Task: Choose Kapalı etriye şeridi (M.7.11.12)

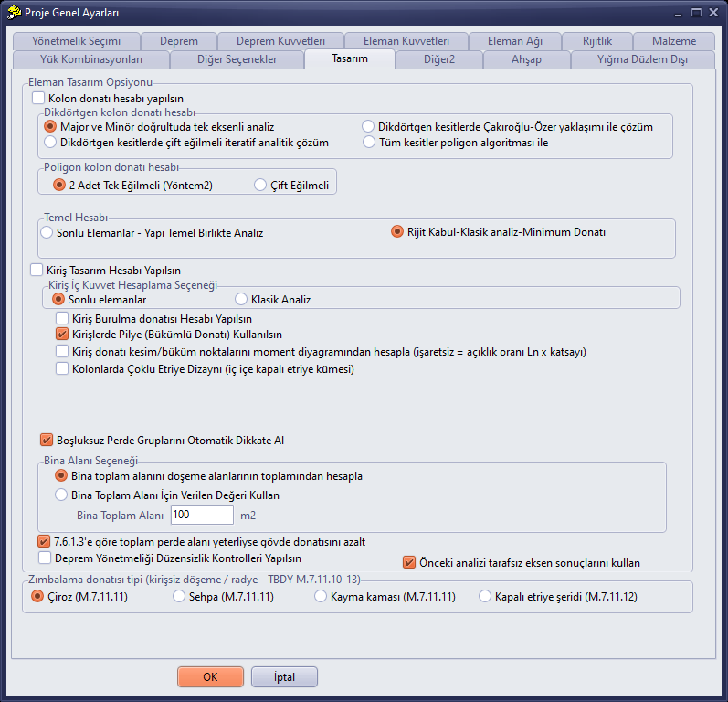Action: [485, 596]
